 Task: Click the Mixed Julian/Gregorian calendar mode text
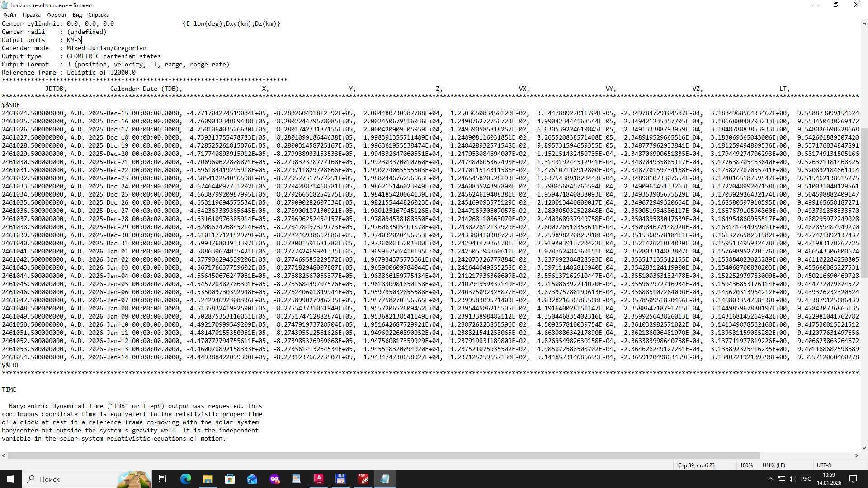pos(107,48)
